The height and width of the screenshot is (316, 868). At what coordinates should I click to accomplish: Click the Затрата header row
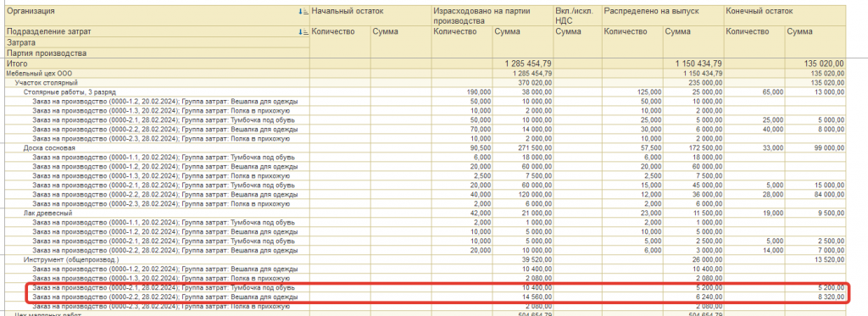pos(157,42)
